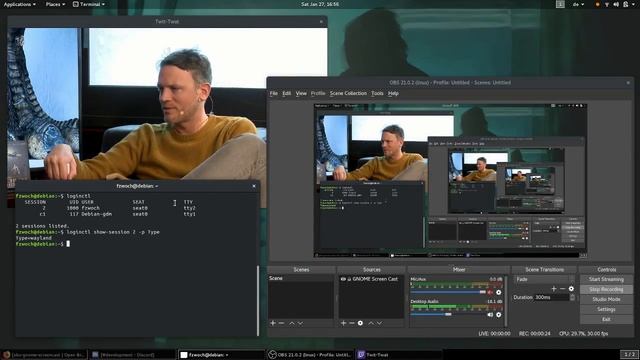
Task: Select the Scene item in Scenes list
Action: tap(301, 278)
